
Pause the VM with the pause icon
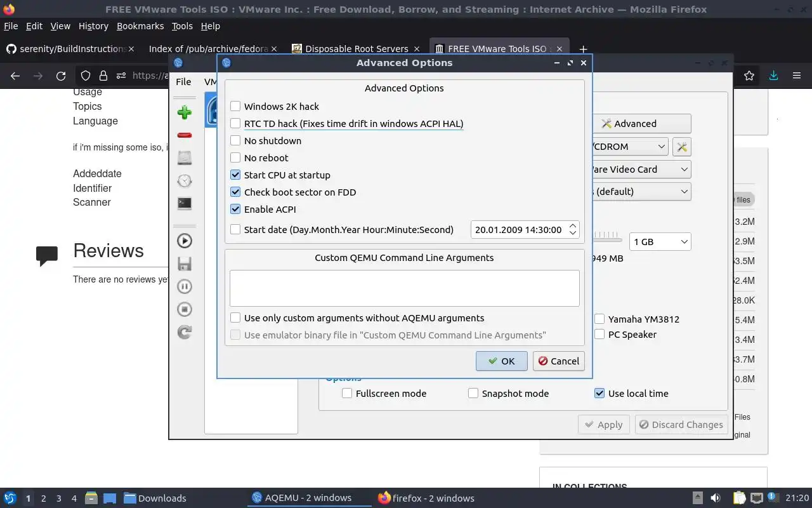185,286
